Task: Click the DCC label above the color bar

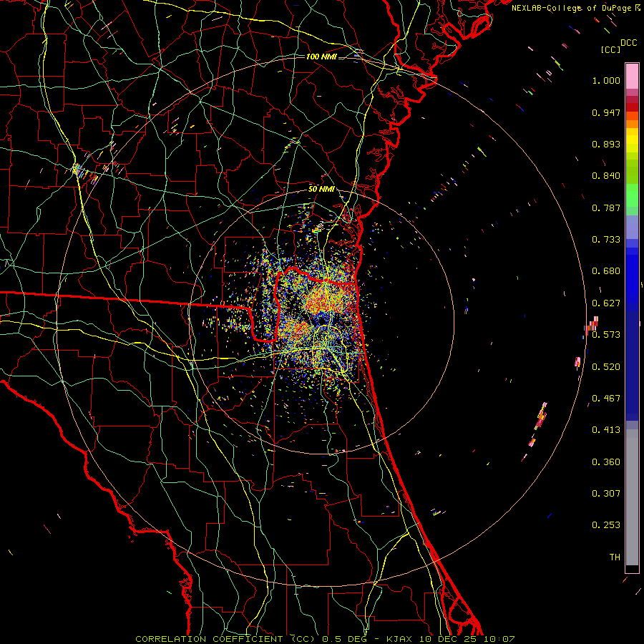Action: pos(628,43)
